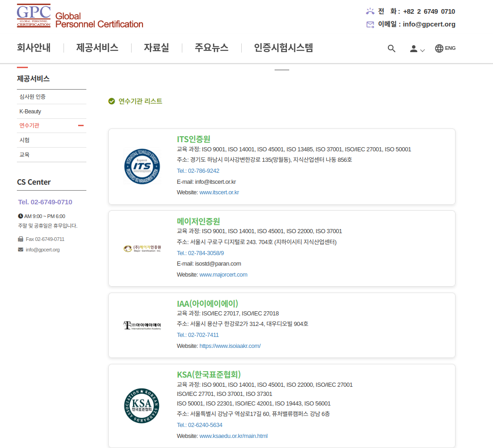Click the ITS certification logo
This screenshot has height=448, width=493.
[x=142, y=167]
